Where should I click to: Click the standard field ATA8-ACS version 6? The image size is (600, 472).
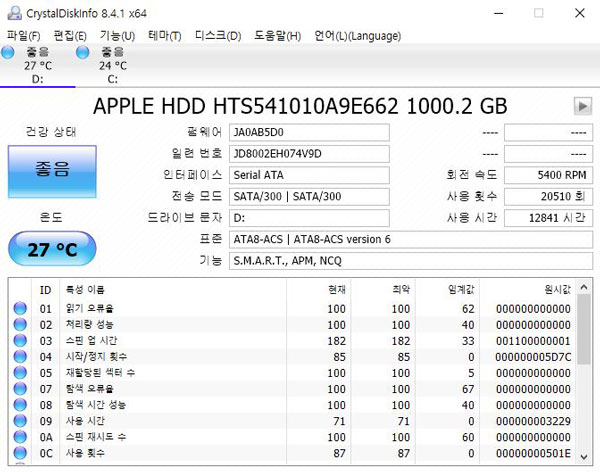click(x=411, y=240)
